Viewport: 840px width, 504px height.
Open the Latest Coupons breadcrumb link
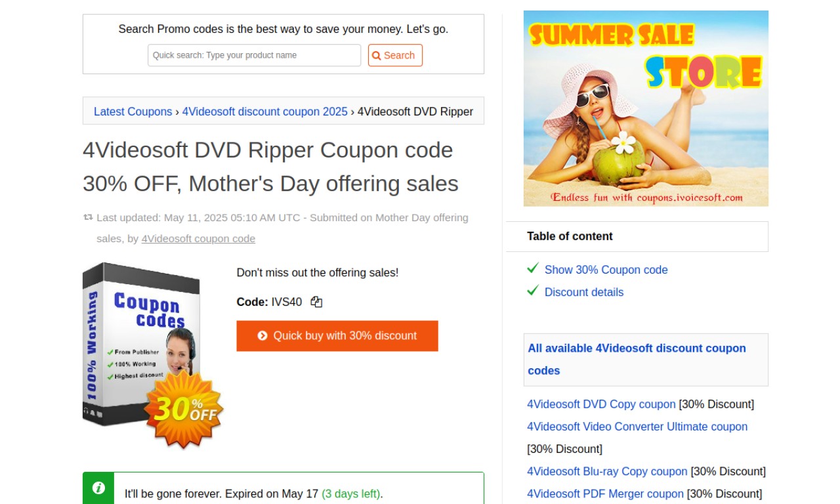pyautogui.click(x=133, y=112)
